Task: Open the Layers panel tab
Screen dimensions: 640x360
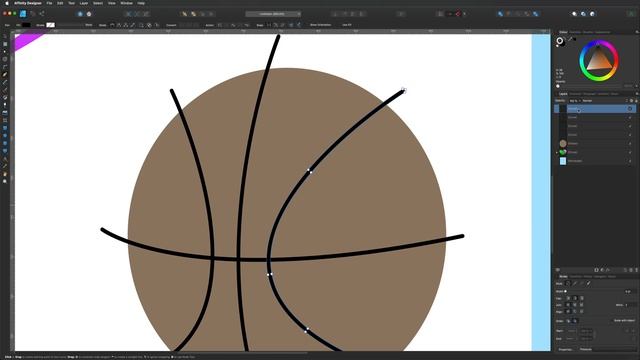Action: point(563,94)
